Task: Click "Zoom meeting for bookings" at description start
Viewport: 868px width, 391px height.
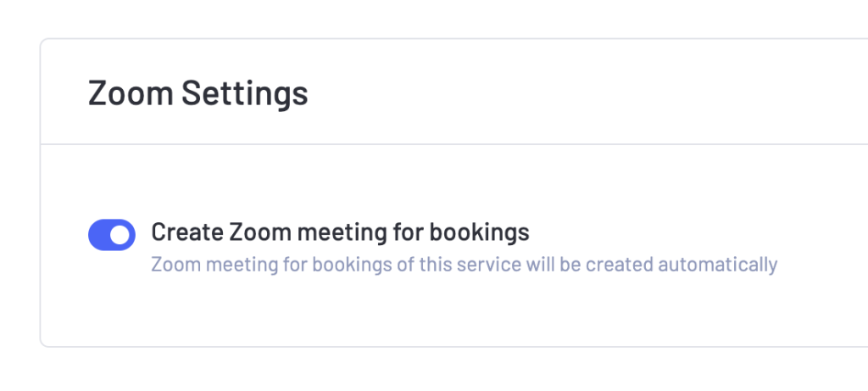Action: [x=271, y=265]
